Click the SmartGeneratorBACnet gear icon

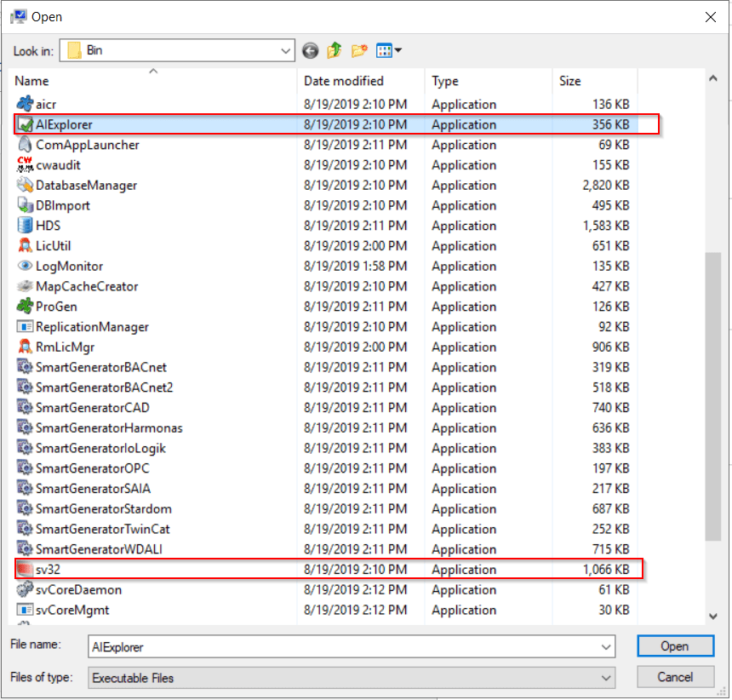tap(26, 367)
